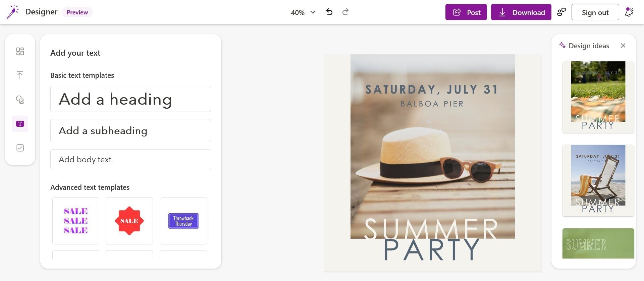Undo the last action

(x=329, y=12)
